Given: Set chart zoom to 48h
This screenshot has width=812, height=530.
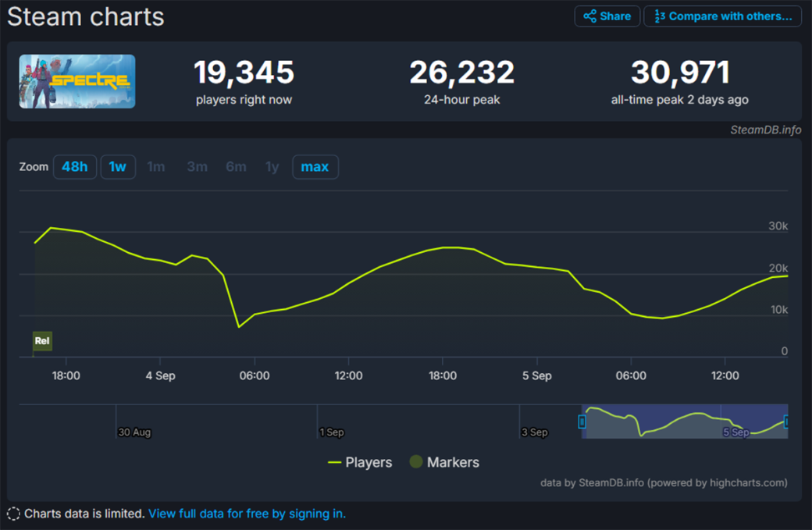Looking at the screenshot, I should tap(75, 167).
